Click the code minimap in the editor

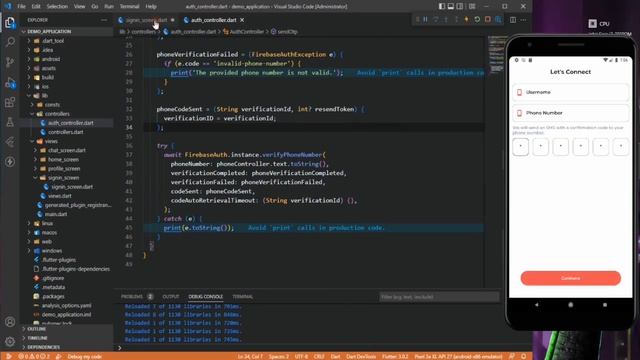click(x=496, y=55)
